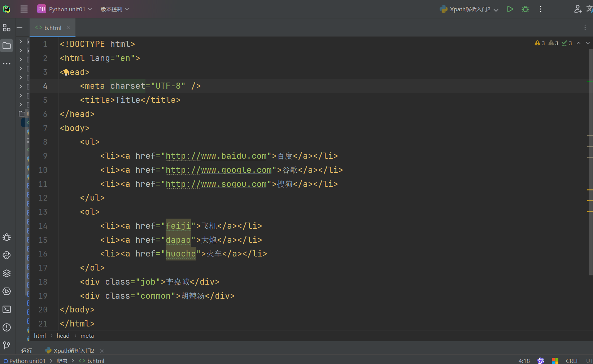This screenshot has height=364, width=593.
Task: Open the Debug tool window in sidebar
Action: tap(6, 237)
